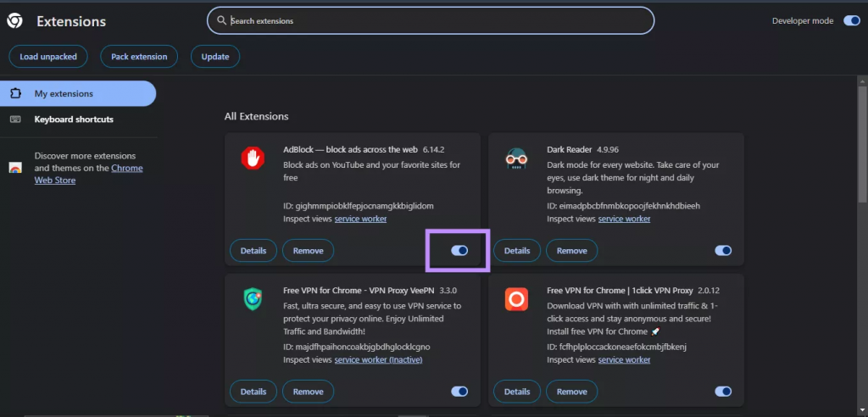Viewport: 868px width, 417px height.
Task: Turn off Developer mode toggle
Action: pyautogui.click(x=851, y=20)
